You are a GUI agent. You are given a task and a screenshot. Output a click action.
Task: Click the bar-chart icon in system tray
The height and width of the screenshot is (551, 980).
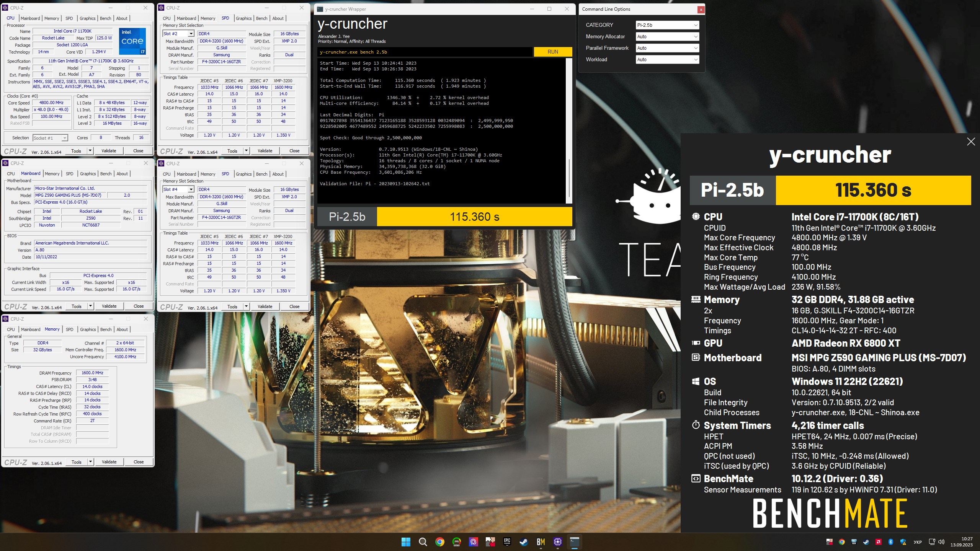click(854, 542)
